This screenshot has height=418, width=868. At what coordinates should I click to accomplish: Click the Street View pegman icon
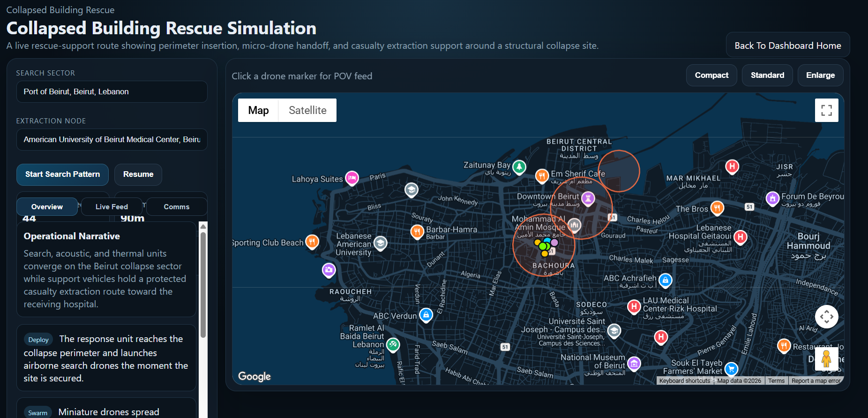(x=827, y=359)
